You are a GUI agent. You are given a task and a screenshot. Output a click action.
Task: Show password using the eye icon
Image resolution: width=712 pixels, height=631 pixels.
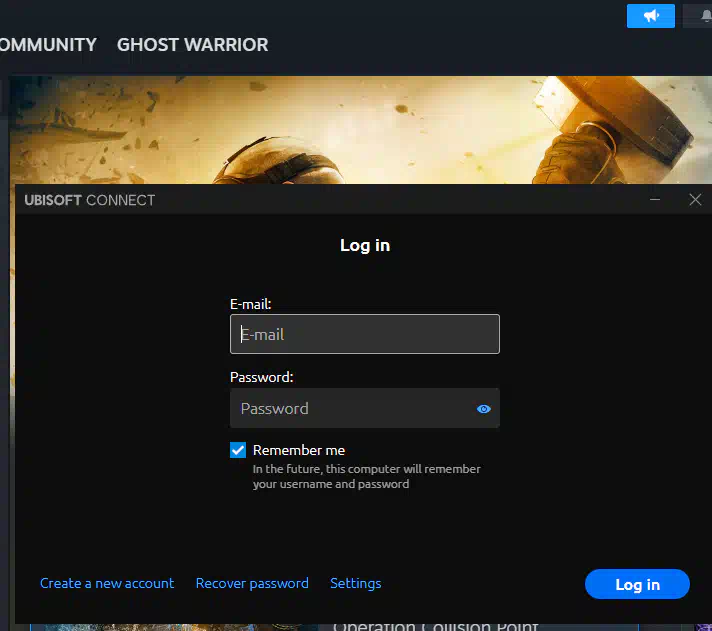[x=484, y=409]
